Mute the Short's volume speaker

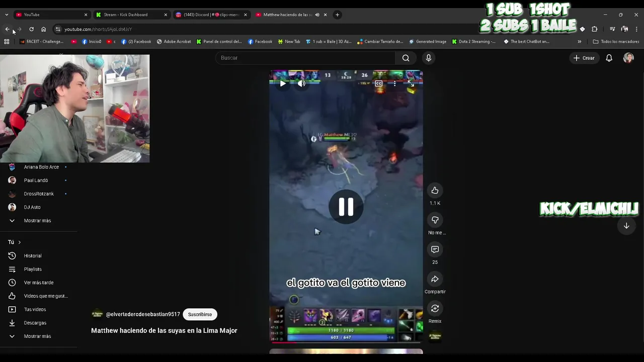click(301, 83)
